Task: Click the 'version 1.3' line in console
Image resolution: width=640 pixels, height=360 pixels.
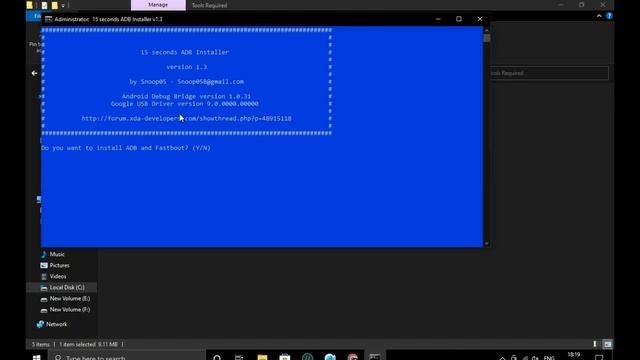Action: (x=187, y=67)
